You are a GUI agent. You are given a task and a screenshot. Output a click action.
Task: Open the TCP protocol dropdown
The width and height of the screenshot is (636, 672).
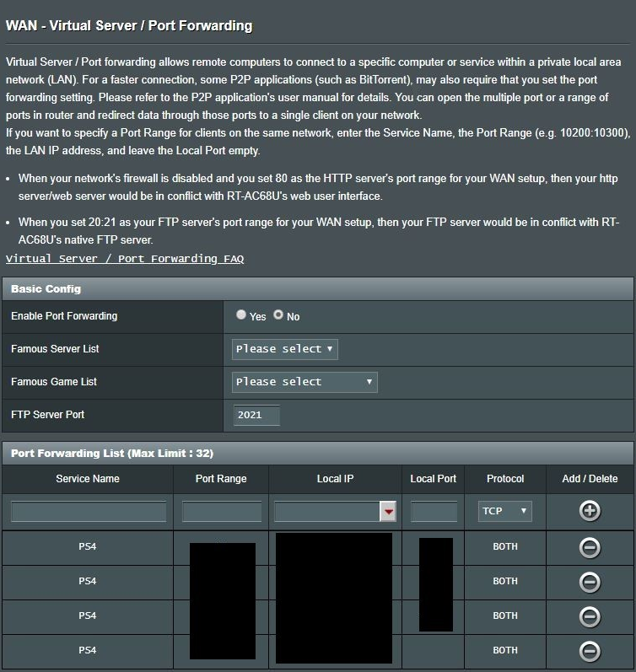tap(504, 511)
